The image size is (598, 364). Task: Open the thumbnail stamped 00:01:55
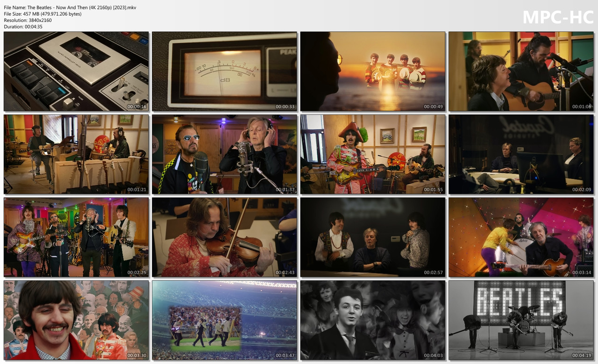373,154
